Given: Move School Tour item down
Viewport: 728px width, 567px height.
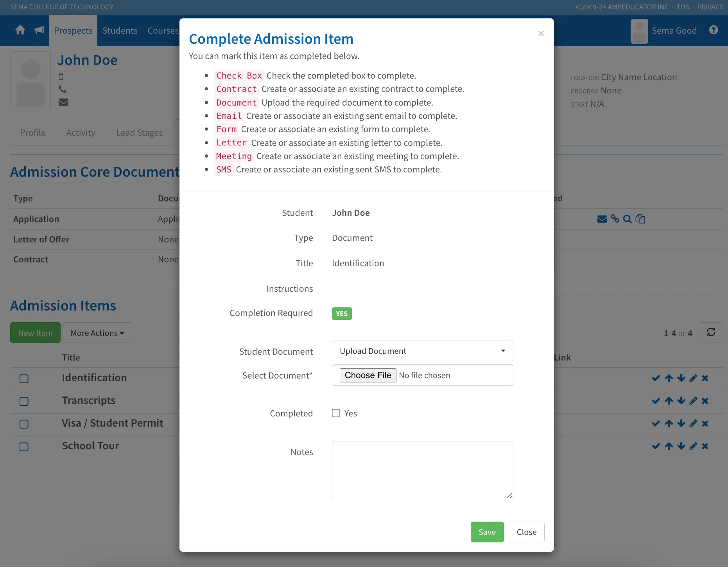Looking at the screenshot, I should coord(681,446).
